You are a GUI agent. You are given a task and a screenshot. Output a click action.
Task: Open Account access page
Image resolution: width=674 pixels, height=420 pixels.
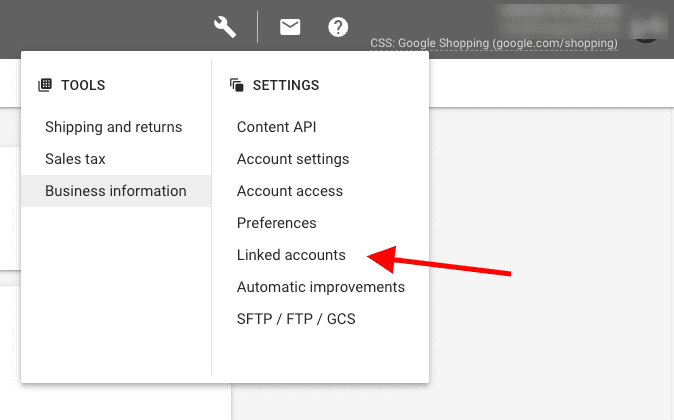pyautogui.click(x=290, y=191)
